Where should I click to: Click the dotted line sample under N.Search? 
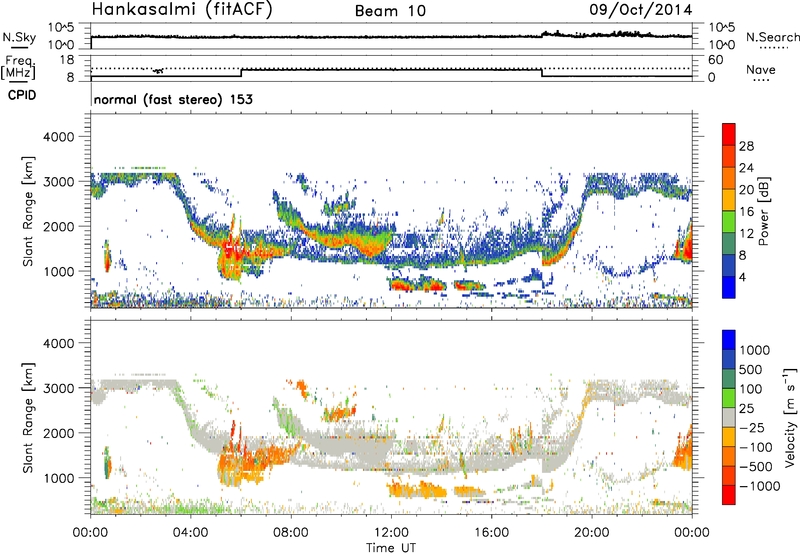pos(774,48)
